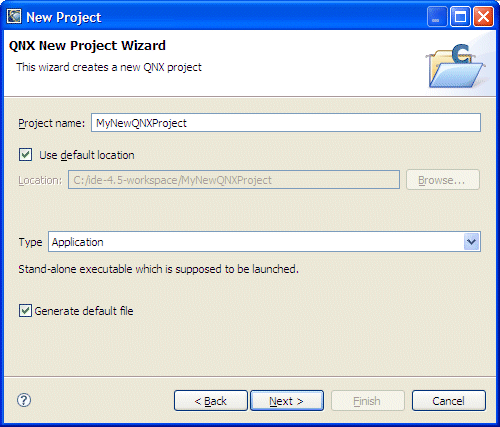Screen dimensions: 500x427
Task: Click the C project folder banner image
Action: (x=456, y=66)
